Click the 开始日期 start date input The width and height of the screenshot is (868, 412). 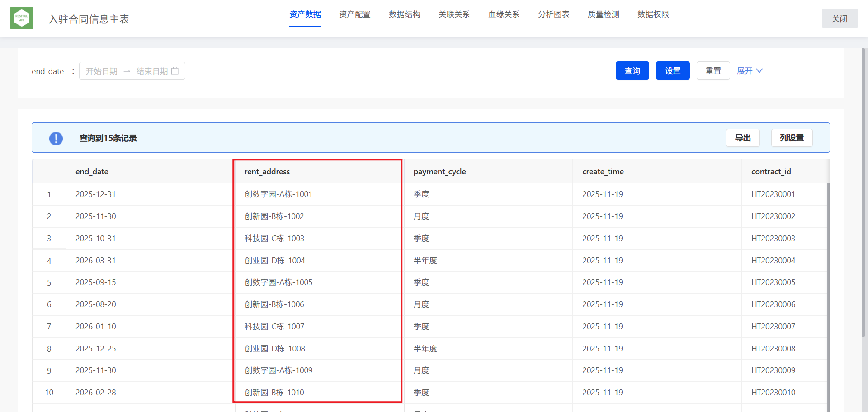(x=102, y=71)
